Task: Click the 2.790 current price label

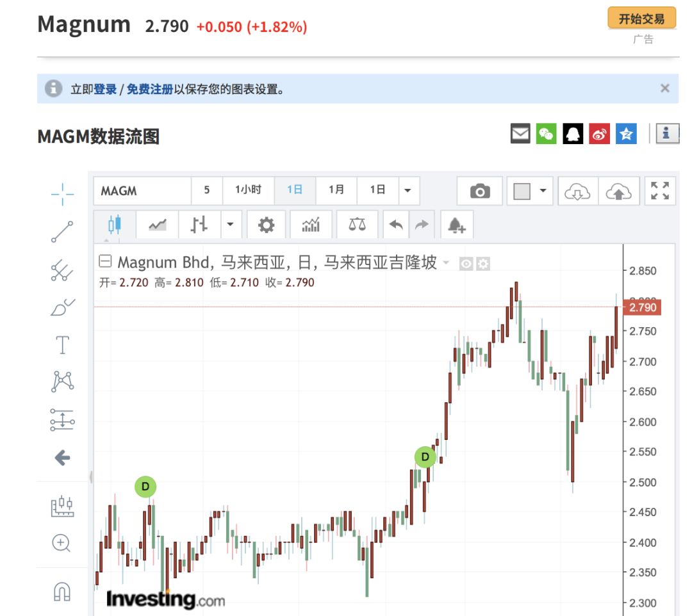Action: 642,307
